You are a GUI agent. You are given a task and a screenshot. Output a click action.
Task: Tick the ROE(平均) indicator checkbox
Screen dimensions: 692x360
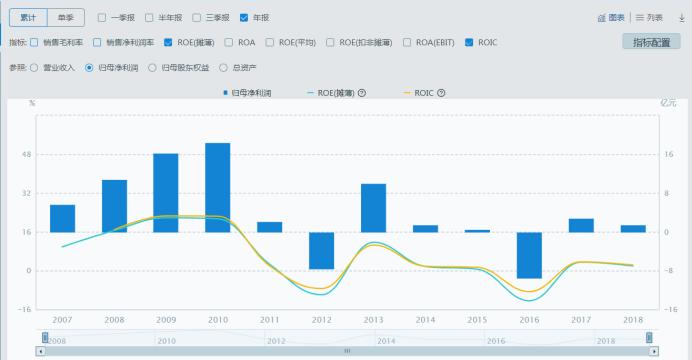pyautogui.click(x=270, y=42)
